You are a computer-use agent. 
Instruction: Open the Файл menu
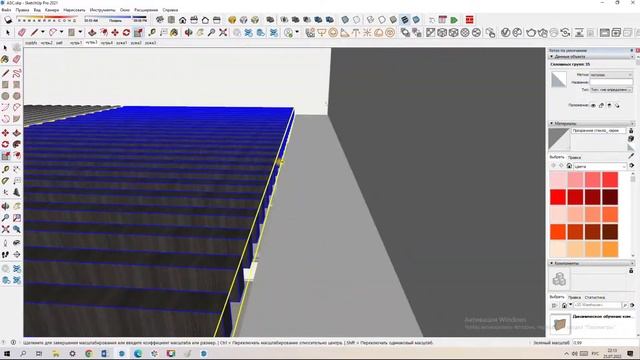pyautogui.click(x=6, y=10)
